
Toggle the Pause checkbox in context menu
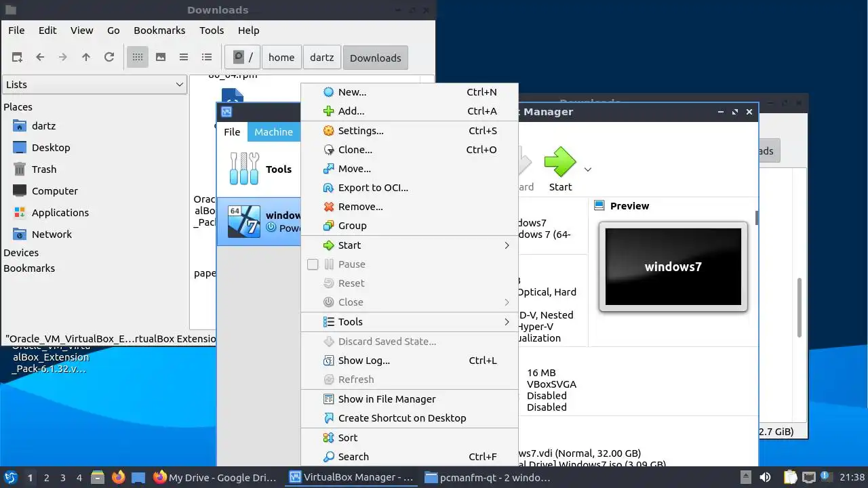pos(313,264)
